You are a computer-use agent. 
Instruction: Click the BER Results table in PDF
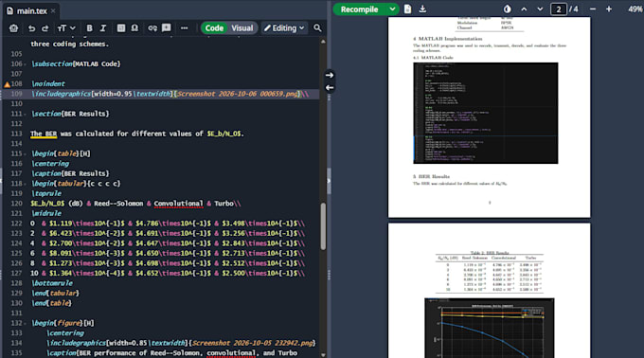pos(490,273)
